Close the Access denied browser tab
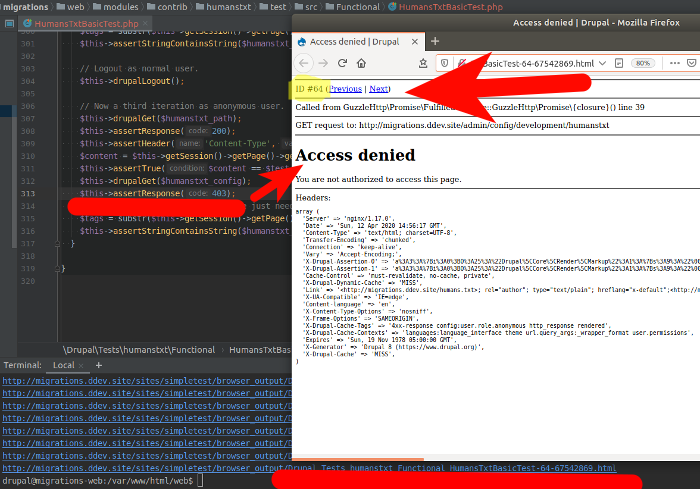Viewport: 700px width, 489px height. [x=414, y=42]
